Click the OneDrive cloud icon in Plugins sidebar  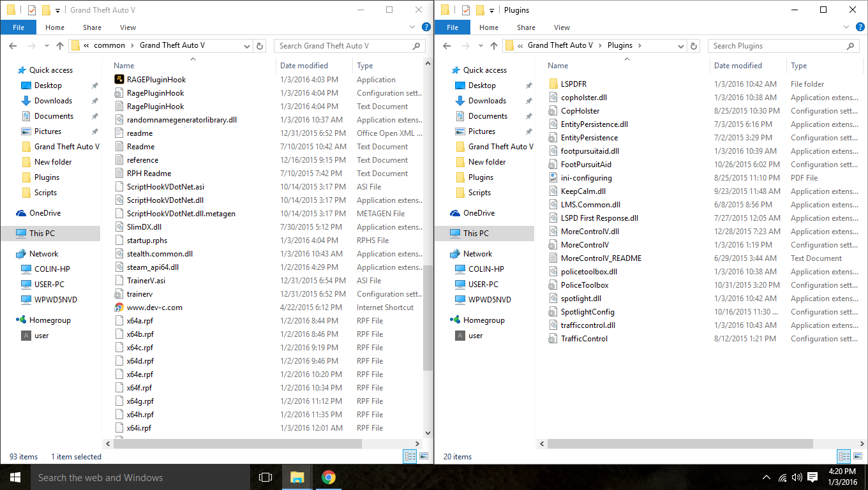455,213
